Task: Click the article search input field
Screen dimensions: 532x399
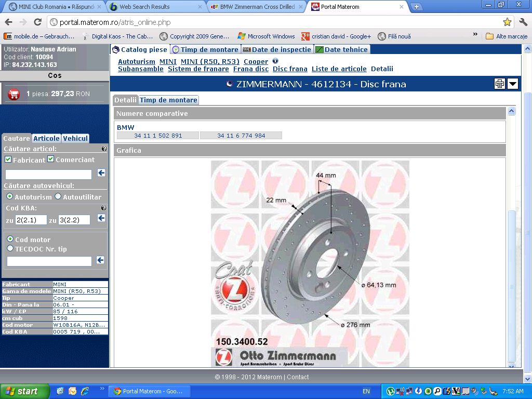Action: [48, 175]
